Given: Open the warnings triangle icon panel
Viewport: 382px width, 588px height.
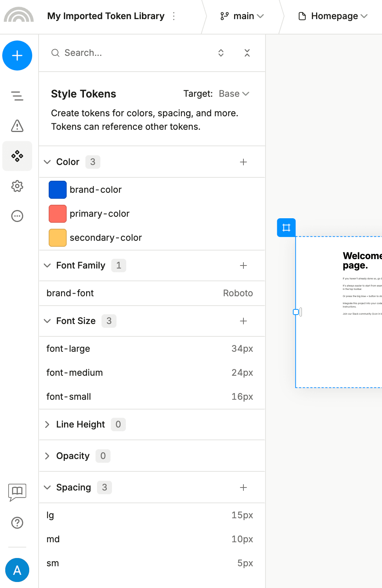Looking at the screenshot, I should tap(17, 126).
